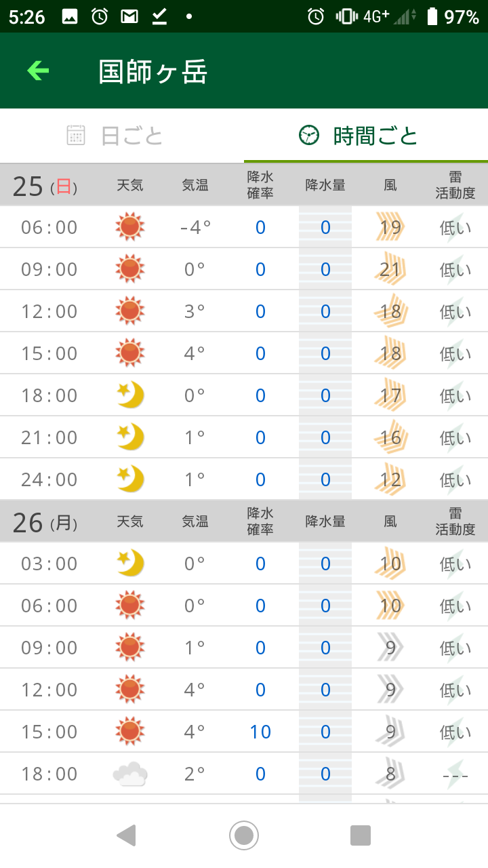Image resolution: width=488 pixels, height=868 pixels.
Task: Tap the -4° temperature at 06:00
Action: tap(195, 227)
